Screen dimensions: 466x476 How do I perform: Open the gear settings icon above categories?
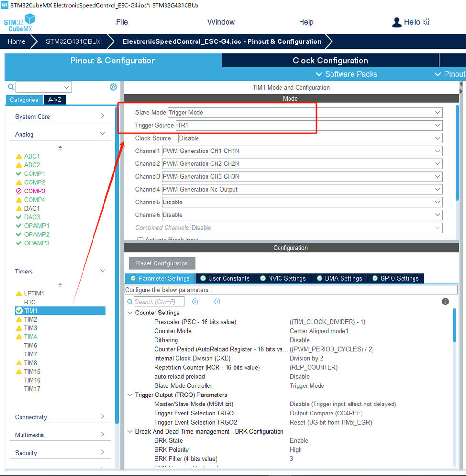(114, 87)
